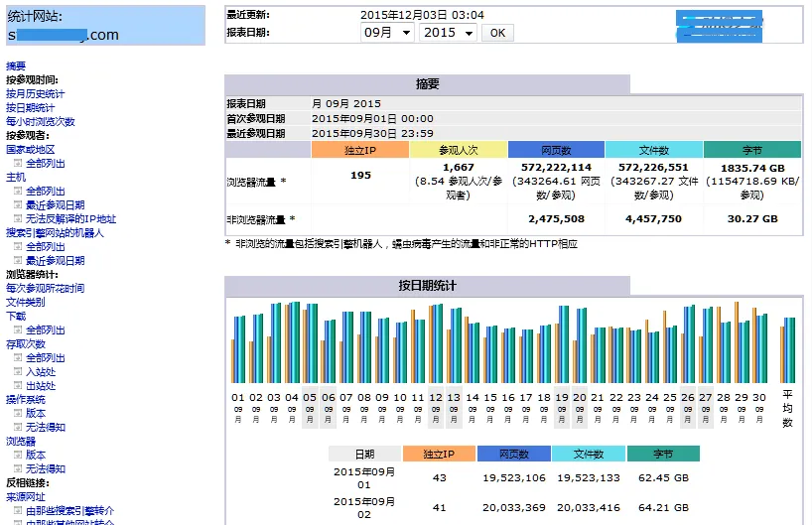Click page icon beside 由那些搜索引擎转介
The image size is (812, 525).
[18, 510]
